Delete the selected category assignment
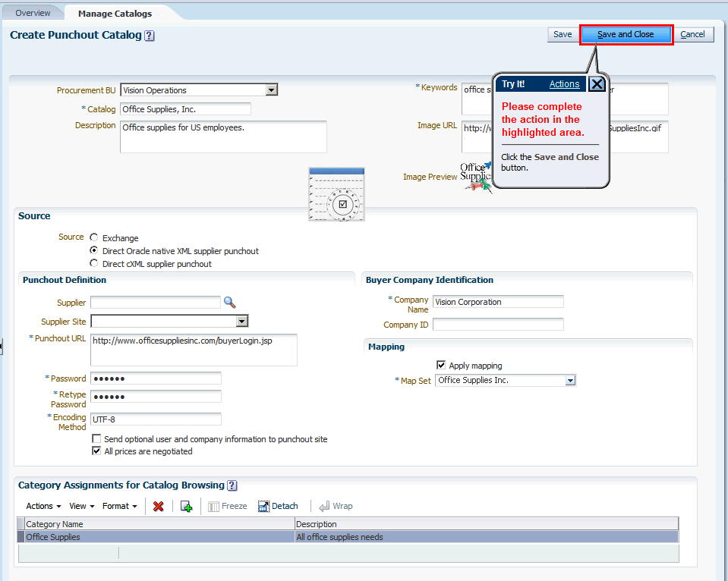Screen dimensions: 728x581 (158, 506)
